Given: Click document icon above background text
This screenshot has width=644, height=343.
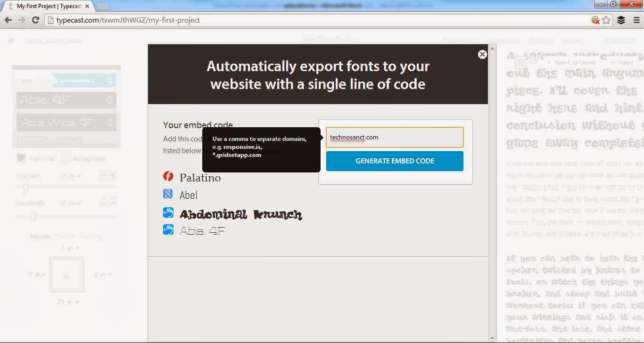Looking at the screenshot, I should (520, 62).
